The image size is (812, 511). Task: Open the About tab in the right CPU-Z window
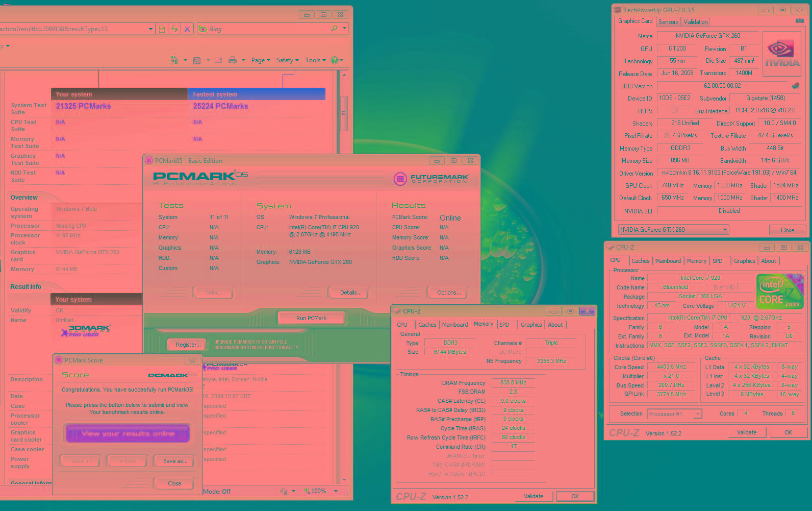[769, 261]
